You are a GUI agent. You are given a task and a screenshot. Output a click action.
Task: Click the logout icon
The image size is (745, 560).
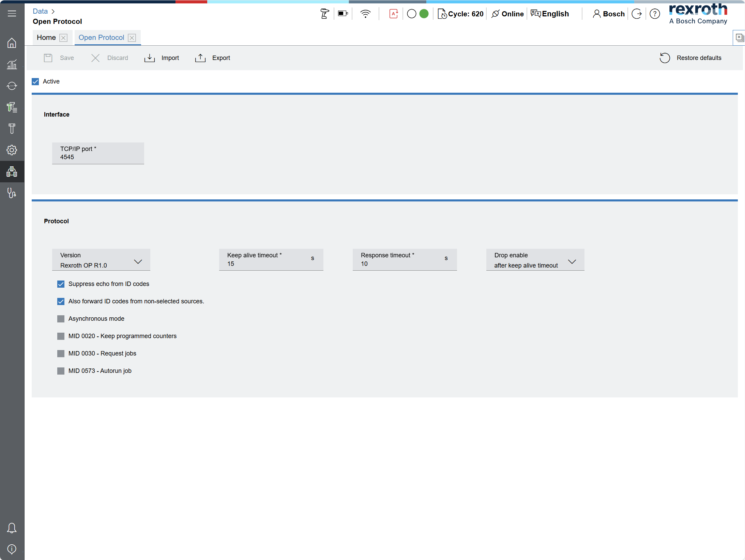click(637, 14)
